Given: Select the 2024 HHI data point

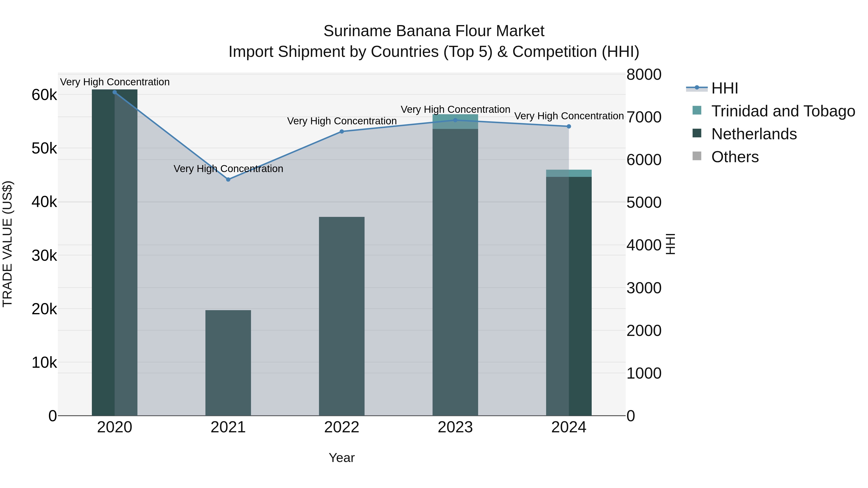Looking at the screenshot, I should pos(569,126).
